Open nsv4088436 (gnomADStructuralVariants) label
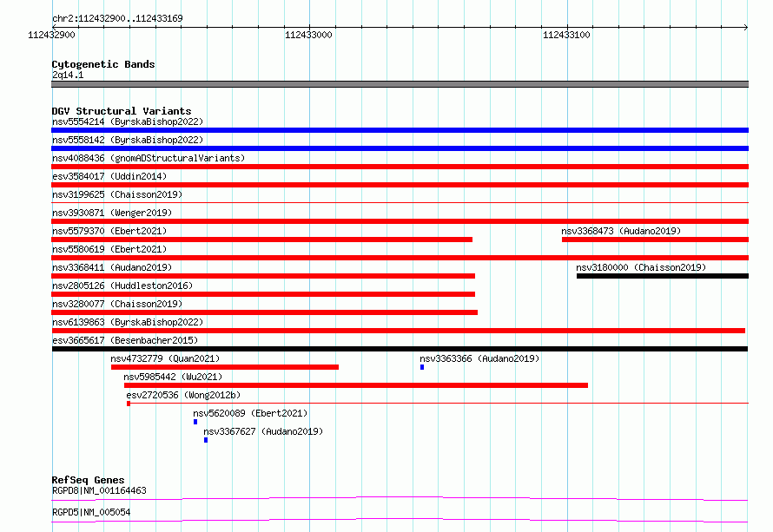773x532 pixels. coord(149,158)
